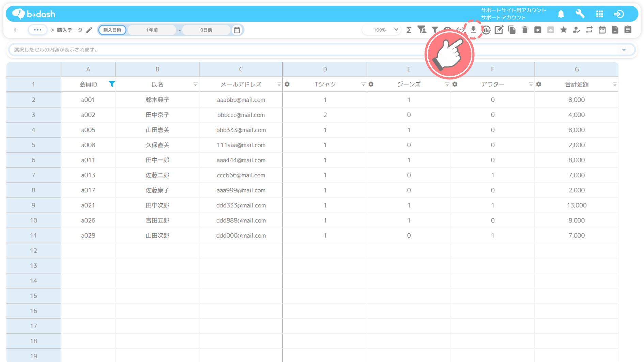Click the 購入データ breadcrumb label
Viewport: 644px width, 362px height.
click(70, 30)
